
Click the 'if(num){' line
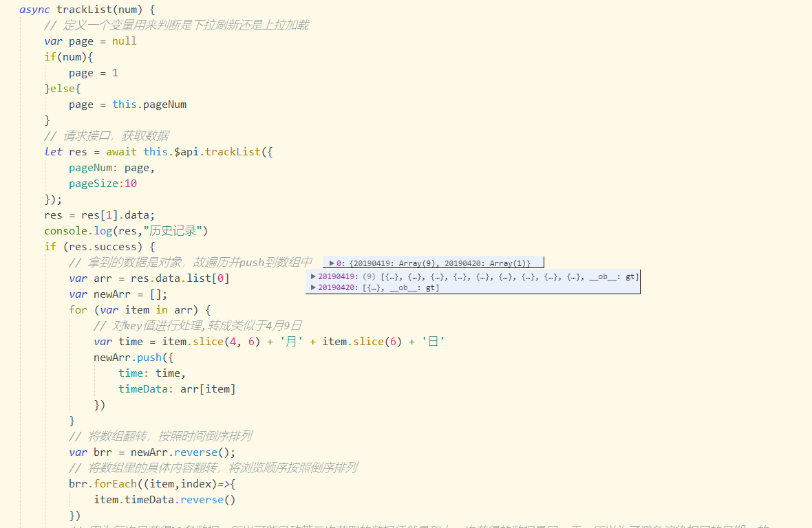(69, 57)
